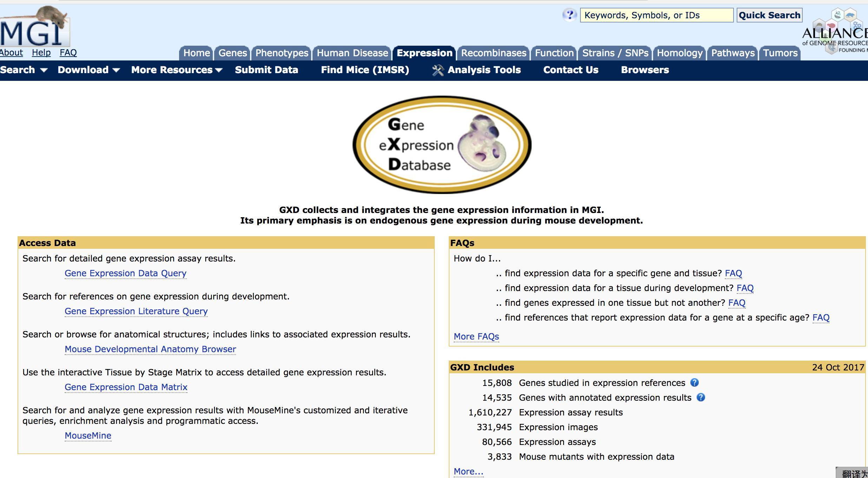Expand the More Resources dropdown menu
This screenshot has height=478, width=868.
[x=177, y=70]
